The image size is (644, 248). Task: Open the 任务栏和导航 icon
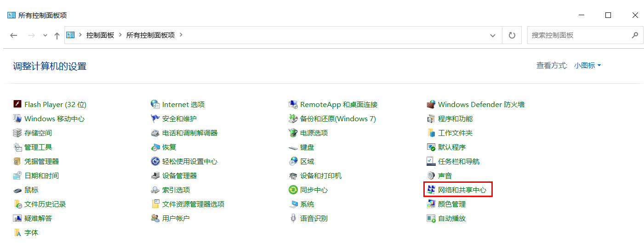[x=431, y=161]
